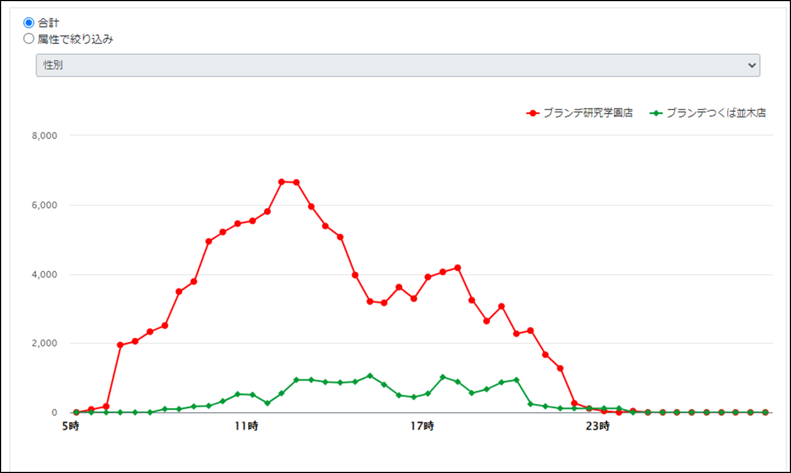Click the red data point at 17時
Image resolution: width=791 pixels, height=473 pixels.
[428, 277]
